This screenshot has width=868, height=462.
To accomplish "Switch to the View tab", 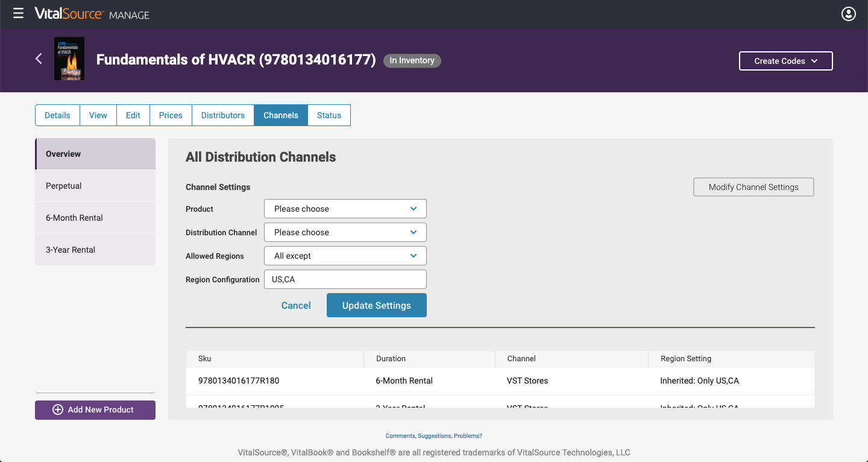I will (98, 115).
